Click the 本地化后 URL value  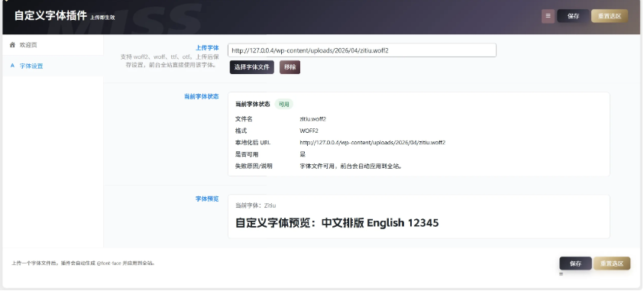click(x=373, y=142)
